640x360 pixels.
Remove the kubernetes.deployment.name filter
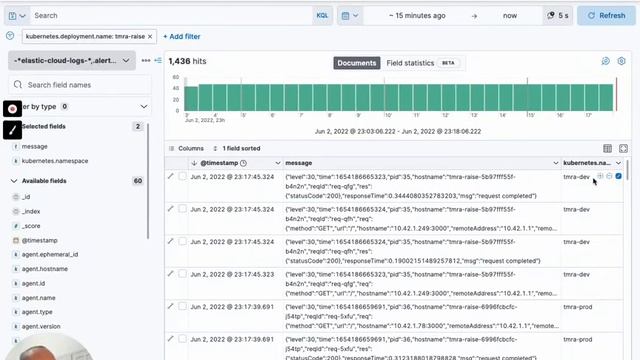click(x=150, y=36)
